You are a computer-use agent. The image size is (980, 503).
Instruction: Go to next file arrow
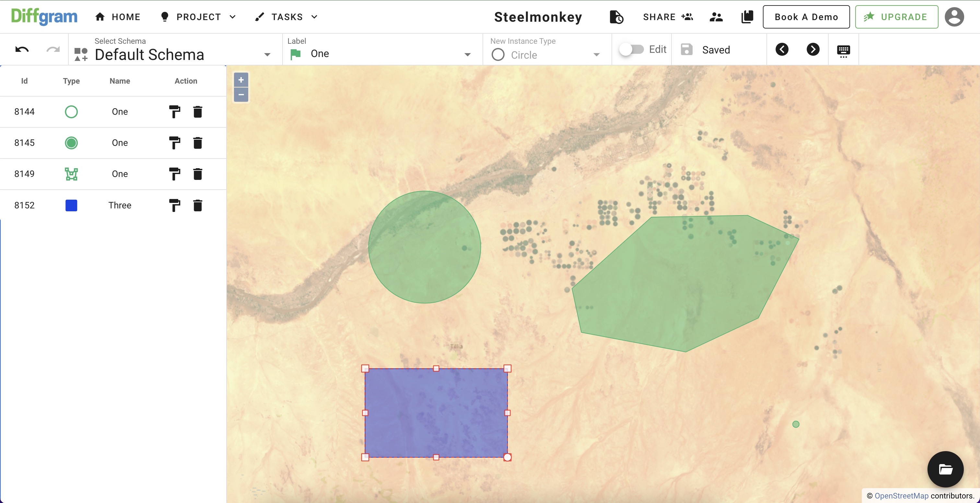tap(812, 50)
